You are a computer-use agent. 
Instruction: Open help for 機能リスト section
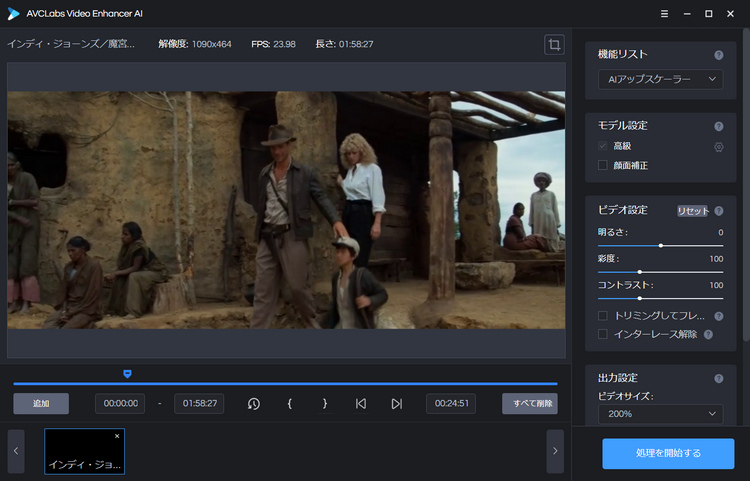(x=718, y=55)
